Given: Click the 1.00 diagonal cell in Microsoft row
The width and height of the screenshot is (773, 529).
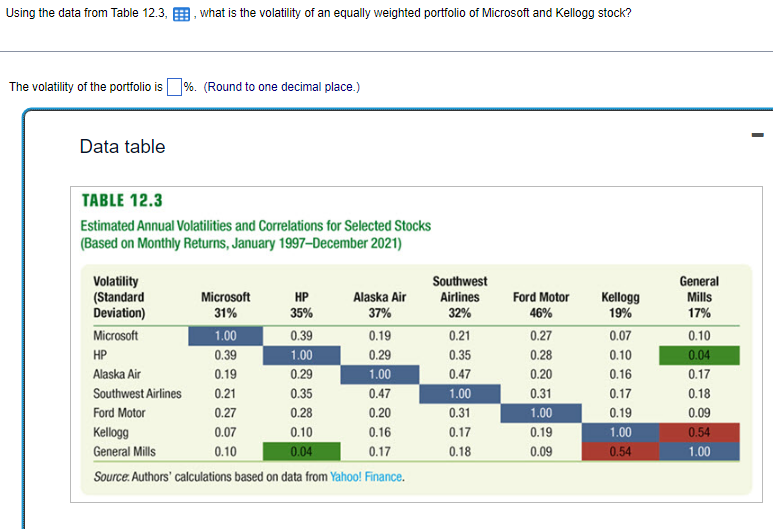Looking at the screenshot, I should 225,336.
